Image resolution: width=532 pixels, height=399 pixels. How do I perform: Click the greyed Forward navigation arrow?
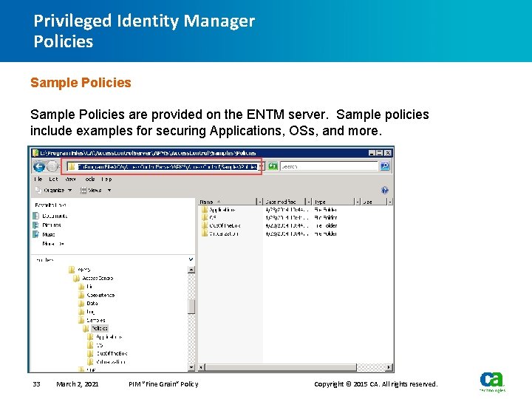[52, 166]
